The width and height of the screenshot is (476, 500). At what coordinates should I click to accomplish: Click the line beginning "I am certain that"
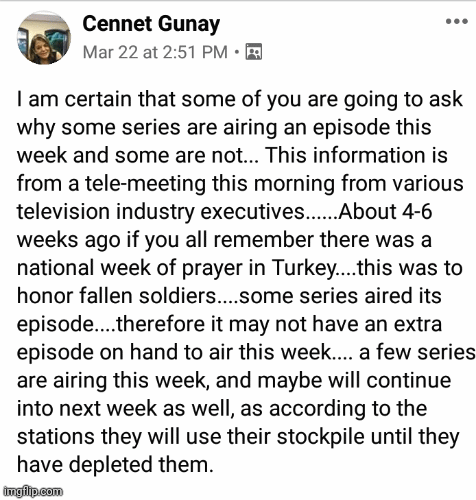(240, 100)
